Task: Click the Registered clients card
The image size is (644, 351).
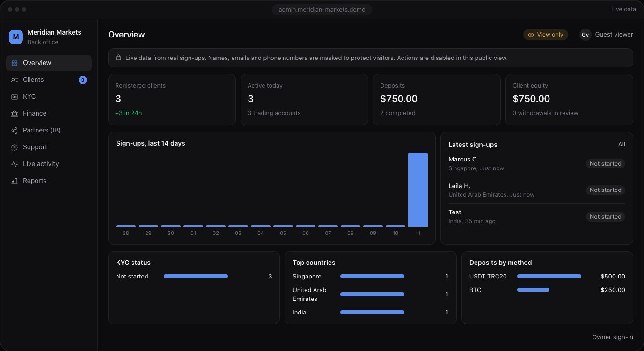Action: [172, 100]
